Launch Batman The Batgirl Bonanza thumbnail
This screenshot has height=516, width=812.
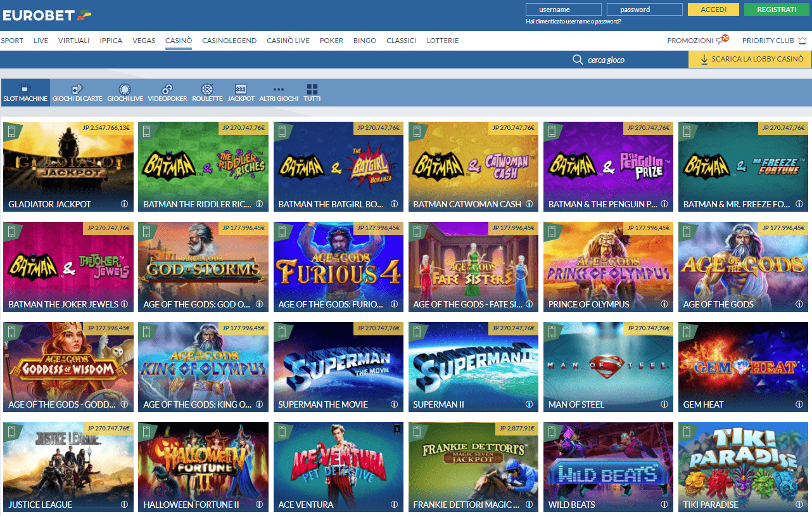(338, 167)
